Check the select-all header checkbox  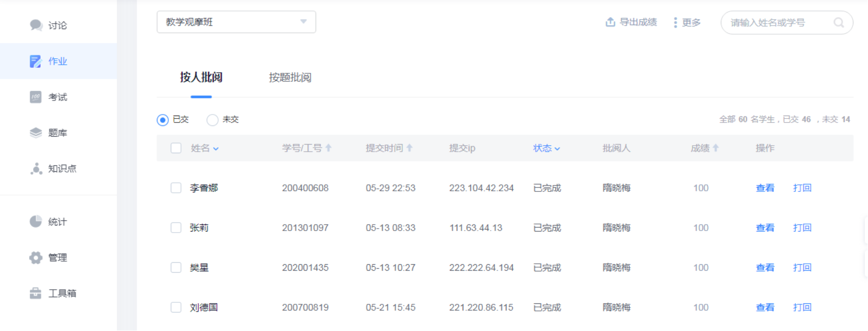point(176,148)
